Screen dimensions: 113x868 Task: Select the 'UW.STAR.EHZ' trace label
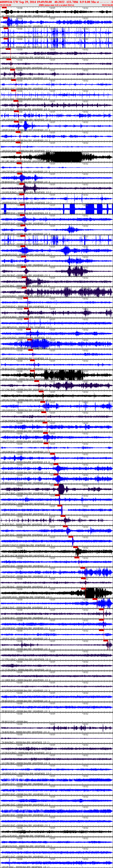click(x=9, y=504)
